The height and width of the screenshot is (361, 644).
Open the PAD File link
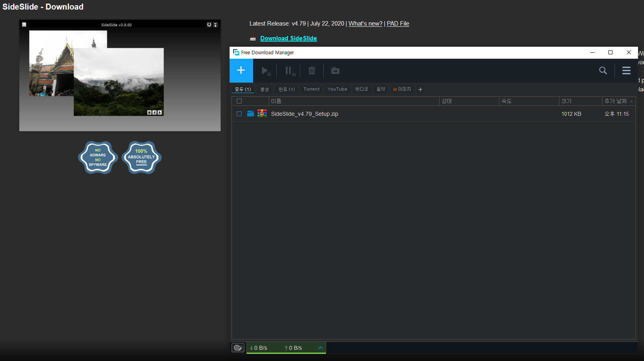tap(398, 24)
